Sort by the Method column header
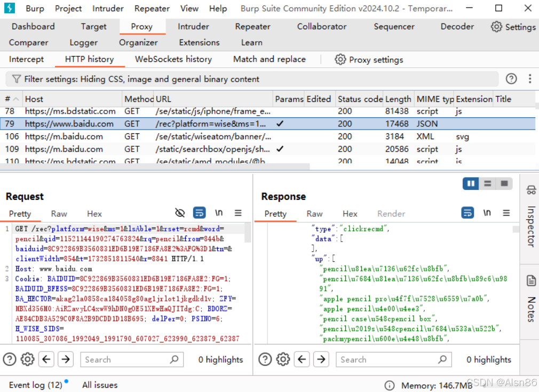 (x=138, y=99)
